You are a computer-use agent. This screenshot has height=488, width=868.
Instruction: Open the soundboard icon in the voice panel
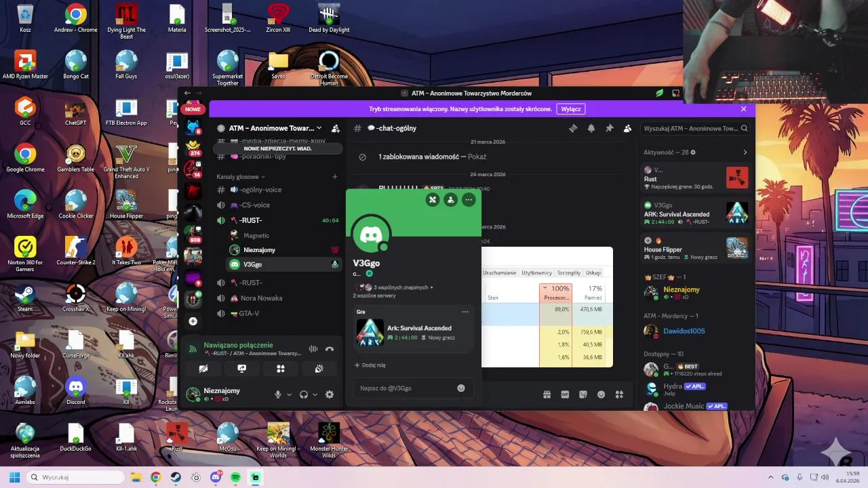tap(319, 369)
